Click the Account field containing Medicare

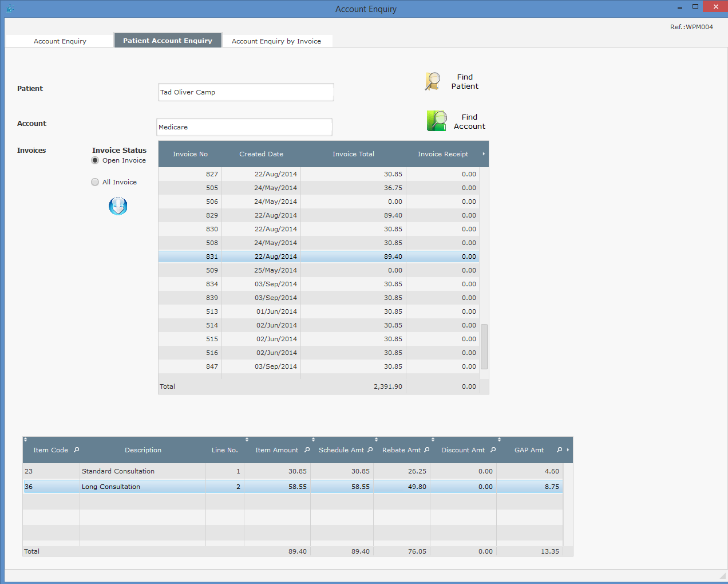[x=244, y=127]
